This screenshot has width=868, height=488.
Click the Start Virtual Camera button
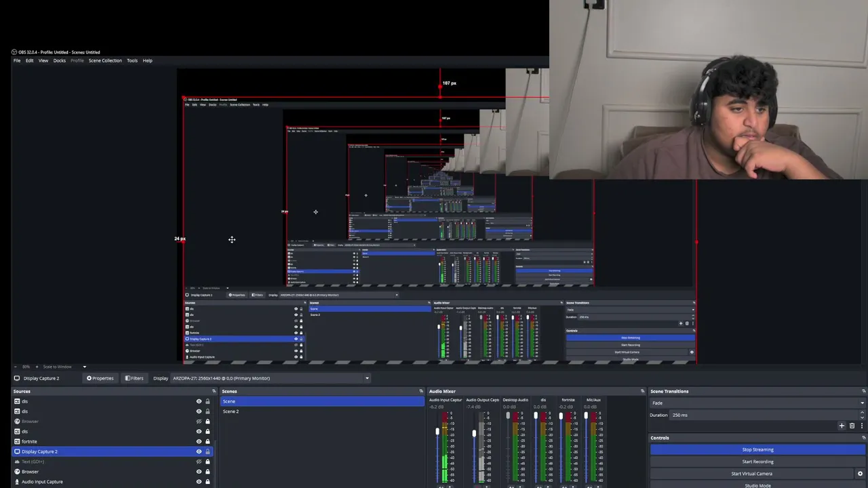751,474
